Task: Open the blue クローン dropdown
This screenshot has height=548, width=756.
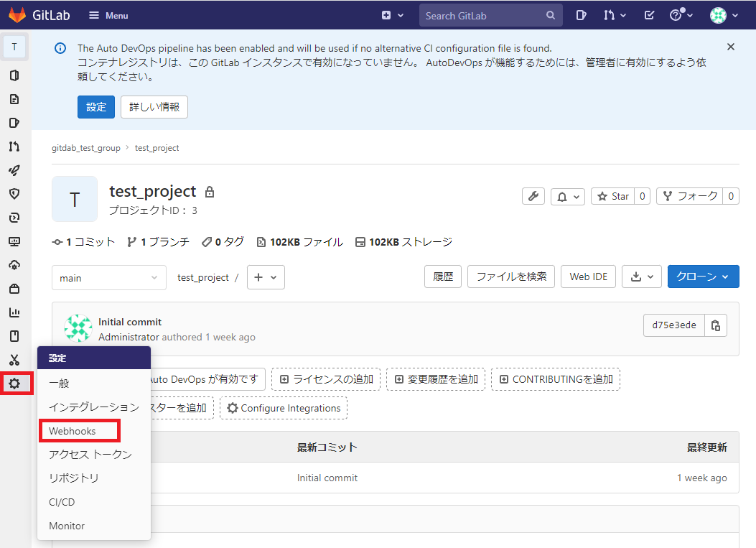Action: (x=703, y=277)
